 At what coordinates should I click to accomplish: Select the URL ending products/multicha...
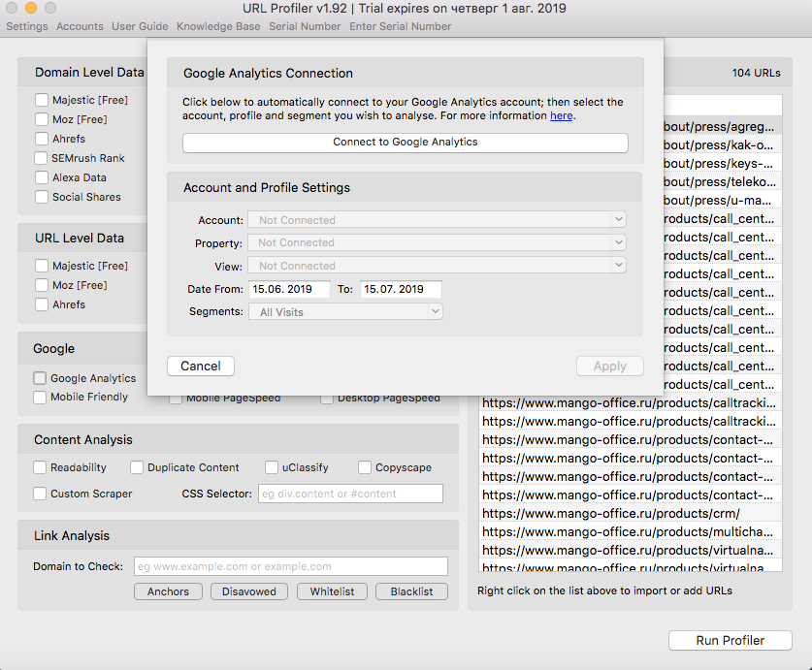pyautogui.click(x=631, y=531)
